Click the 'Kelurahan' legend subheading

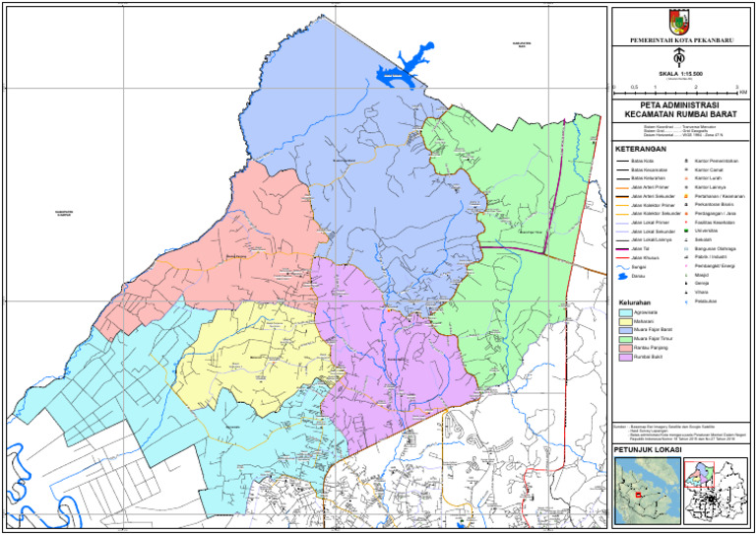point(635,302)
